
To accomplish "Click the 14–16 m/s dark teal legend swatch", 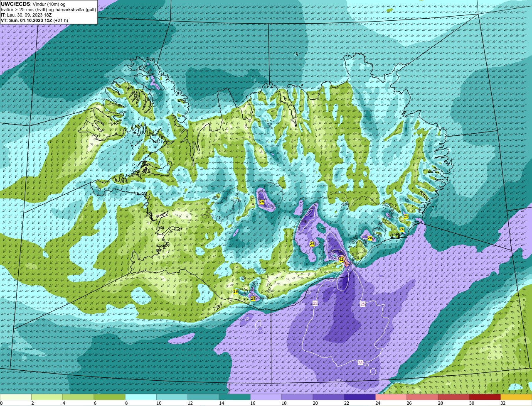I will 235,397.
